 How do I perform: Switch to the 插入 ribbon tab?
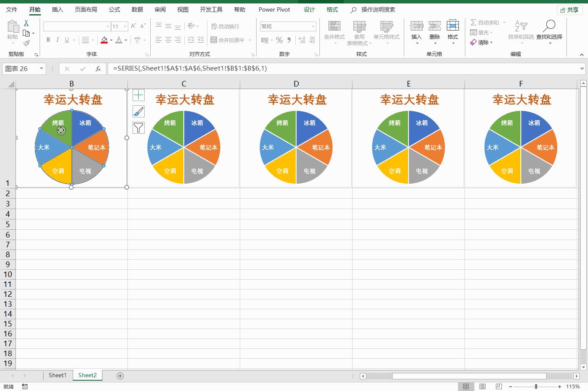57,9
